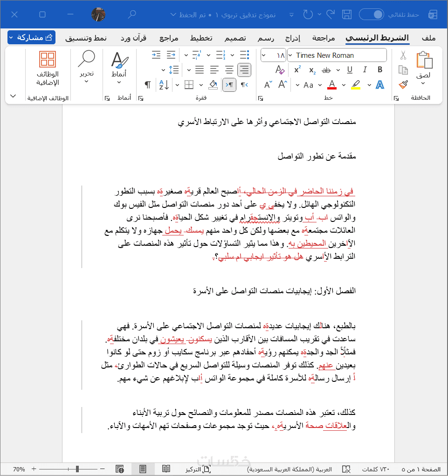
Task: Expand multilevel list dropdown arrow
Action: coord(186,55)
